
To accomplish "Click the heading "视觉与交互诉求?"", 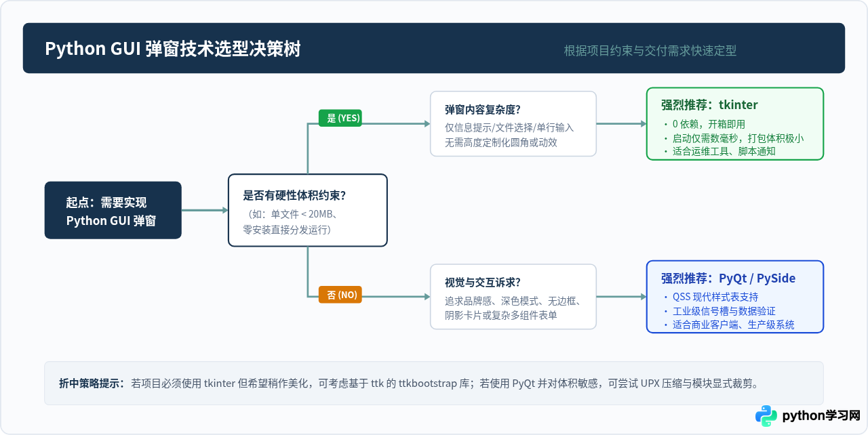I will [483, 283].
